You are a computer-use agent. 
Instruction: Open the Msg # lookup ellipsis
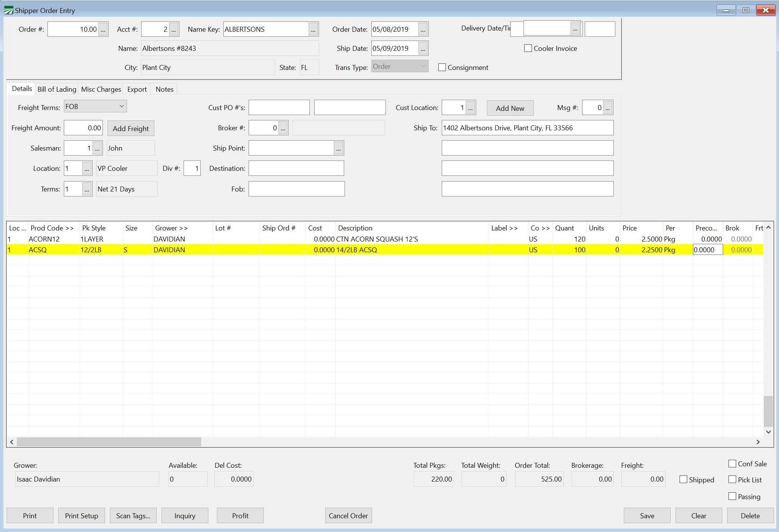click(608, 107)
